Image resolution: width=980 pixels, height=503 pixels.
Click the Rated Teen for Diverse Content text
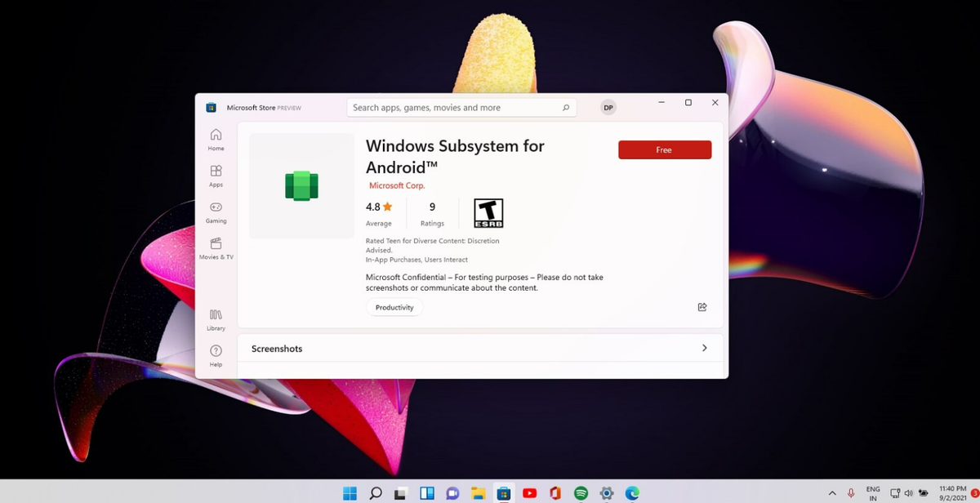(433, 246)
